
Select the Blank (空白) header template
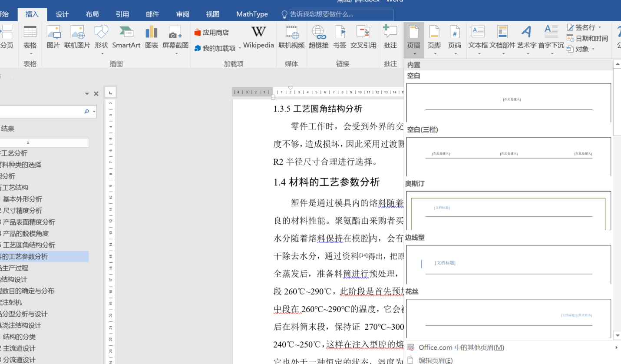tap(509, 103)
